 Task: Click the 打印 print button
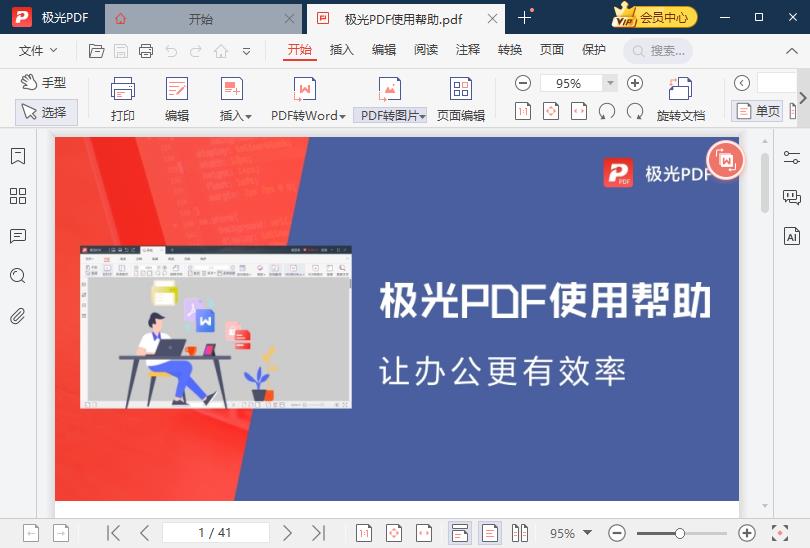123,99
